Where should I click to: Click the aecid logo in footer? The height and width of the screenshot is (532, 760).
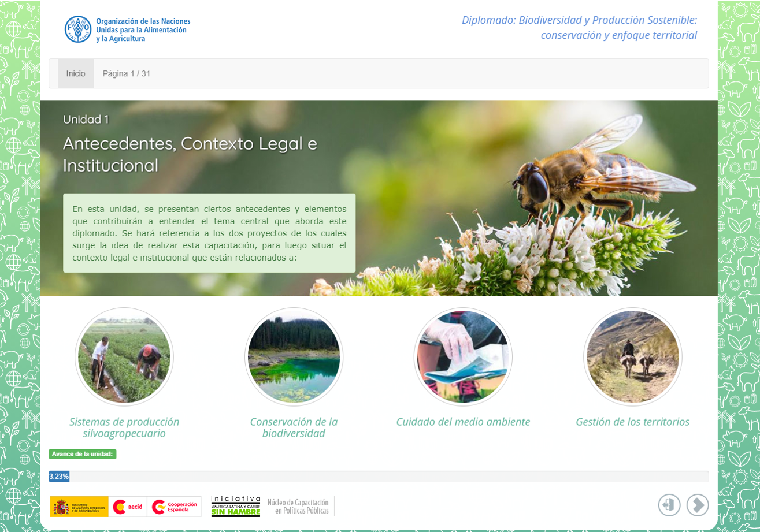pos(128,507)
